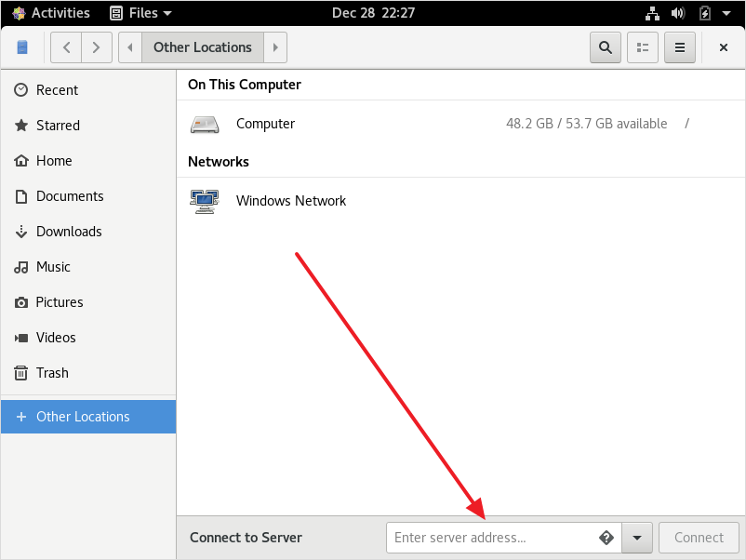Image resolution: width=746 pixels, height=560 pixels.
Task: Click the server address help icon
Action: coord(606,538)
